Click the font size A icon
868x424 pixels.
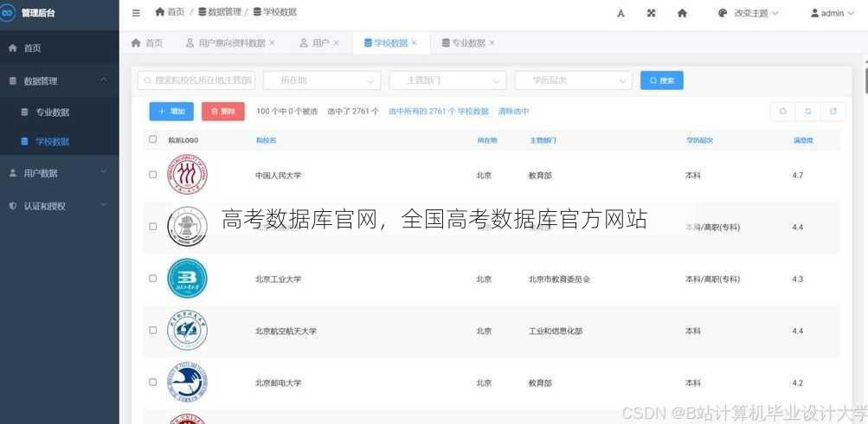click(620, 13)
